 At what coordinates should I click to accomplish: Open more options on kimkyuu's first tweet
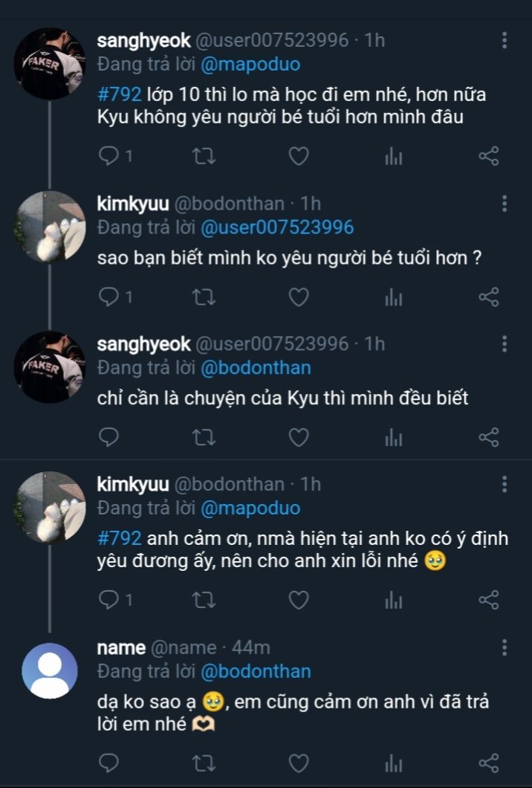tap(505, 204)
